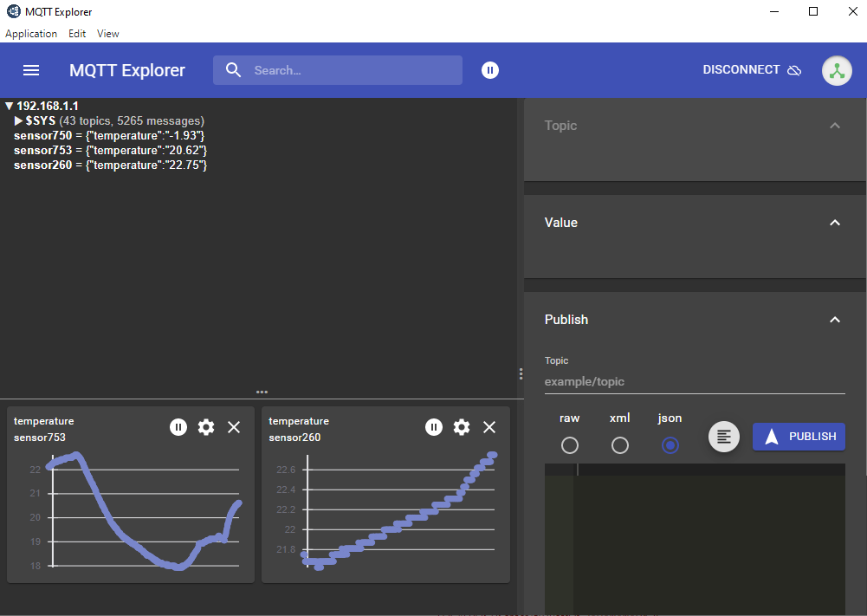Open the hamburger navigation menu

31,70
